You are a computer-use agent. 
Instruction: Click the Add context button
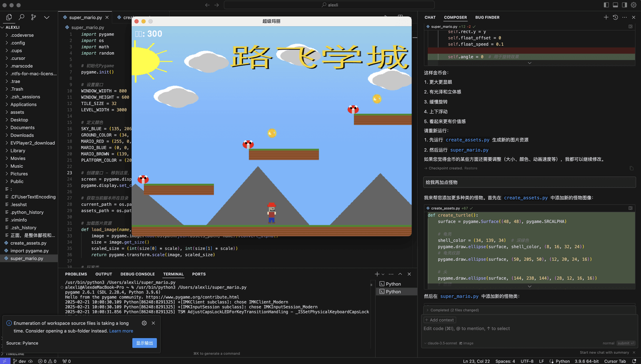point(440,320)
